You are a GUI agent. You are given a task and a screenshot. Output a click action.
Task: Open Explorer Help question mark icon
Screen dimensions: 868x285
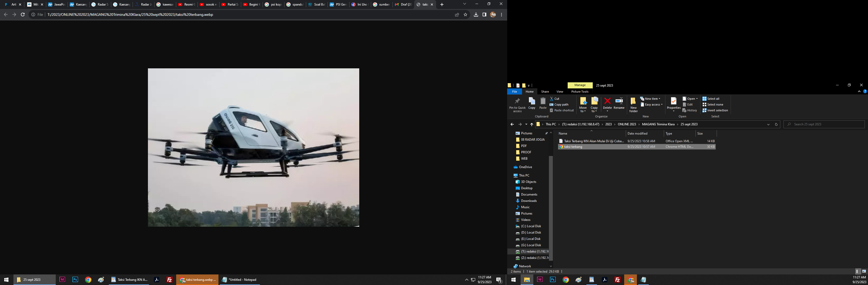pos(865,92)
